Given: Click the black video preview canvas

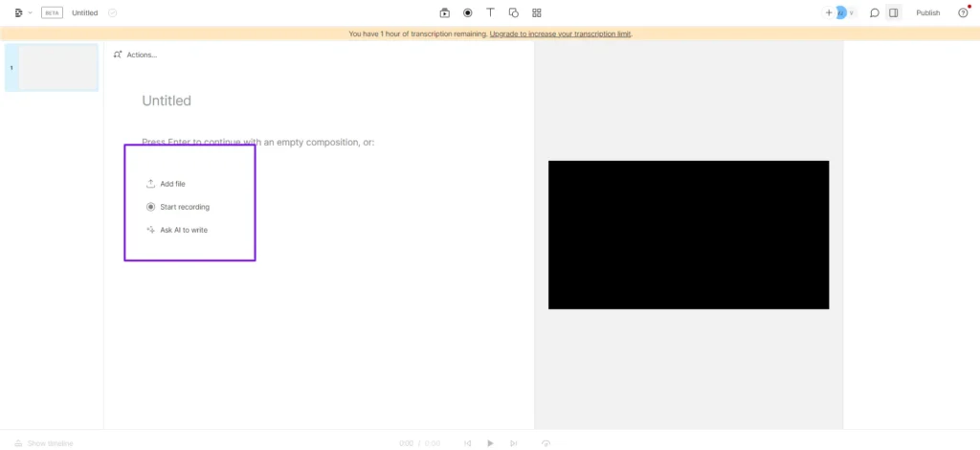Looking at the screenshot, I should tap(689, 235).
